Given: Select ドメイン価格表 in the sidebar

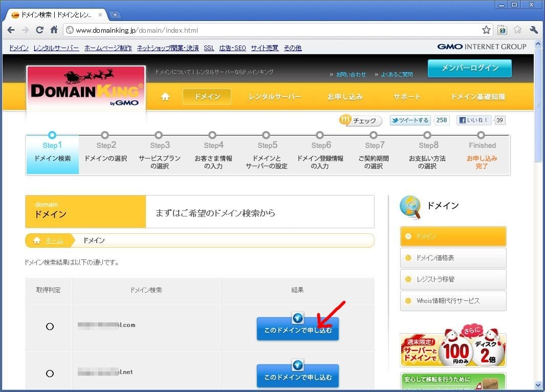Looking at the screenshot, I should point(453,258).
